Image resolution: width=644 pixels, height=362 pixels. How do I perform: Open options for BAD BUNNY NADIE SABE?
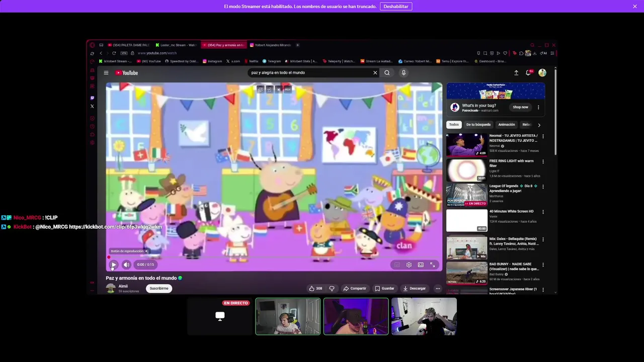543,264
